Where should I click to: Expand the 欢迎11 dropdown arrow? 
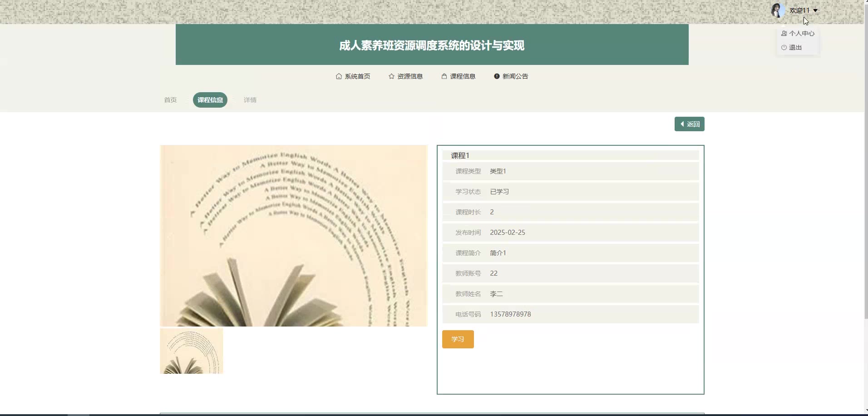coord(815,10)
